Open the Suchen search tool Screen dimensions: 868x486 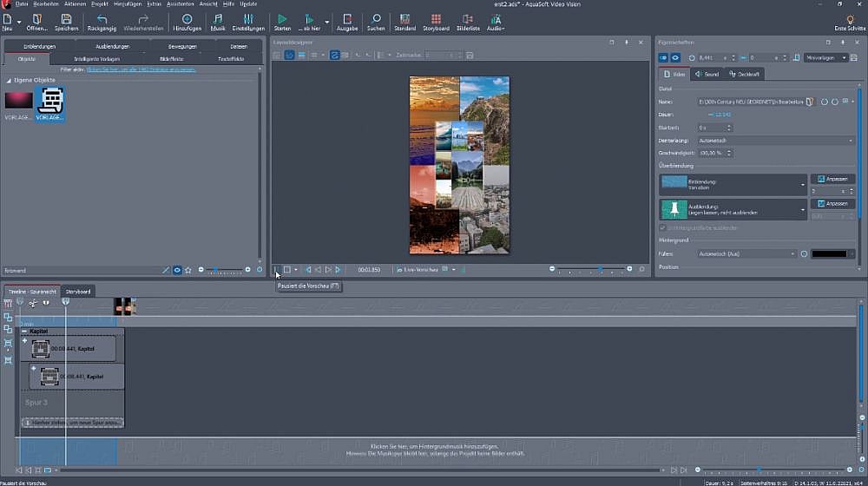[x=376, y=18]
